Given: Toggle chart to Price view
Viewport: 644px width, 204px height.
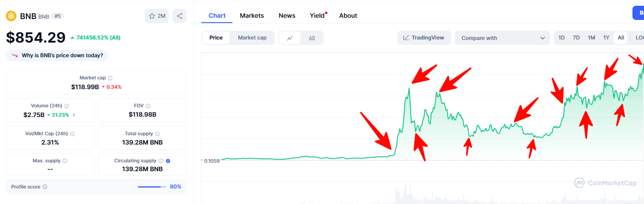Looking at the screenshot, I should click(x=216, y=38).
